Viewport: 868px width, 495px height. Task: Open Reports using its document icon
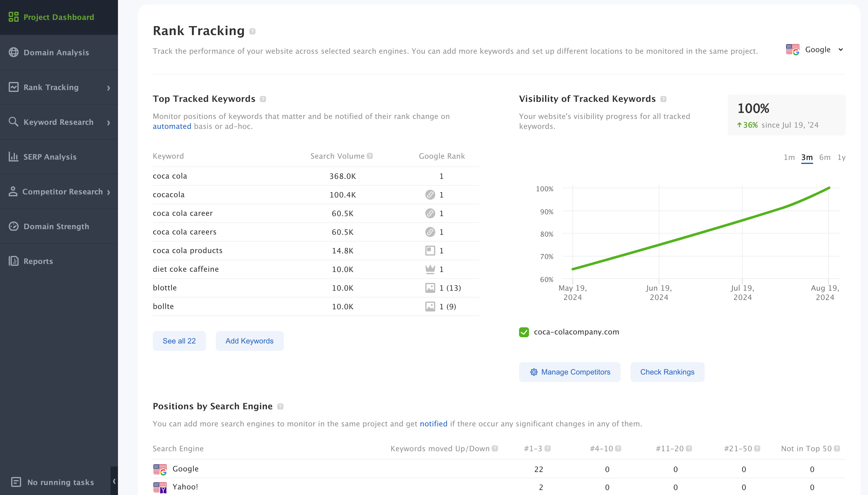(x=14, y=261)
